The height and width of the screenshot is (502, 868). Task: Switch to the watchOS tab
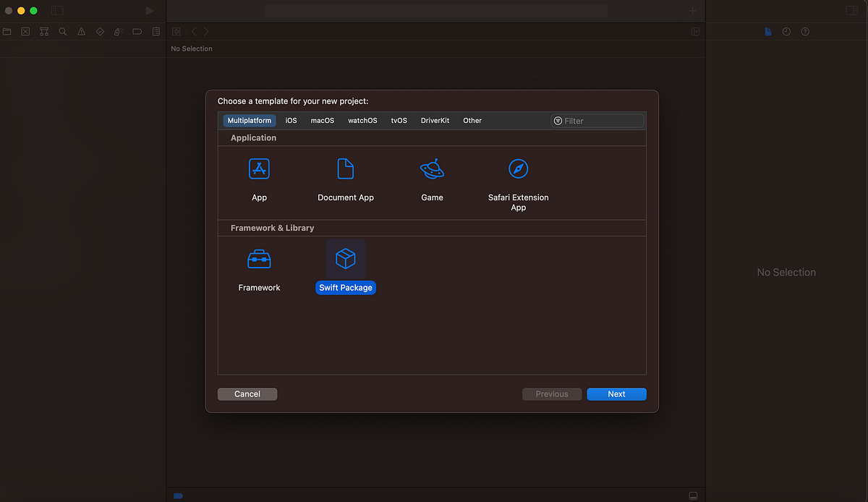coord(362,120)
